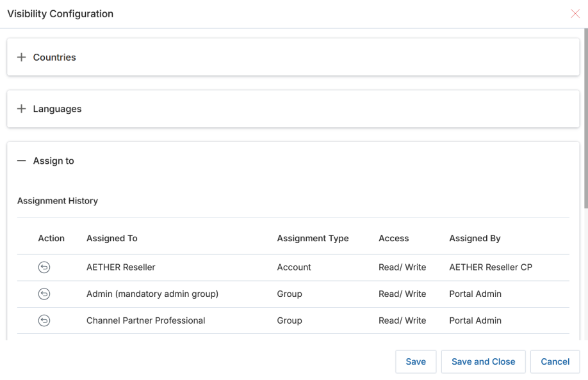
Task: Click the Group cell in the Admin row
Action: pos(290,294)
